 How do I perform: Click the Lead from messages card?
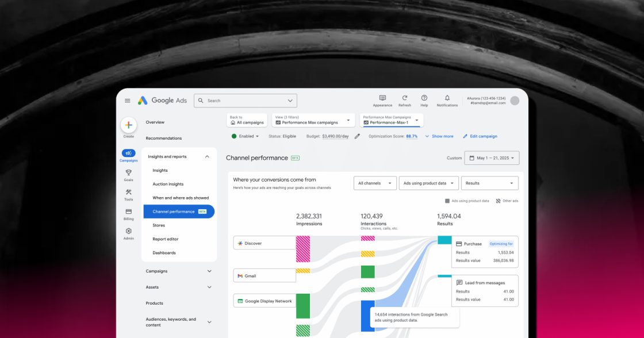pyautogui.click(x=485, y=291)
